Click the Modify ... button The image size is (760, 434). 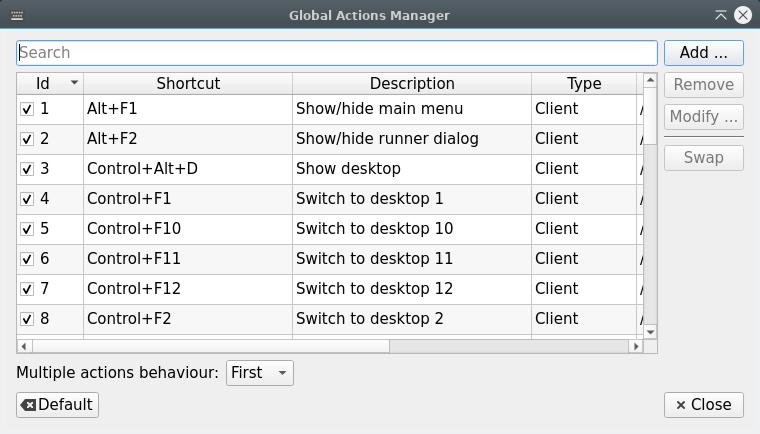click(x=704, y=117)
